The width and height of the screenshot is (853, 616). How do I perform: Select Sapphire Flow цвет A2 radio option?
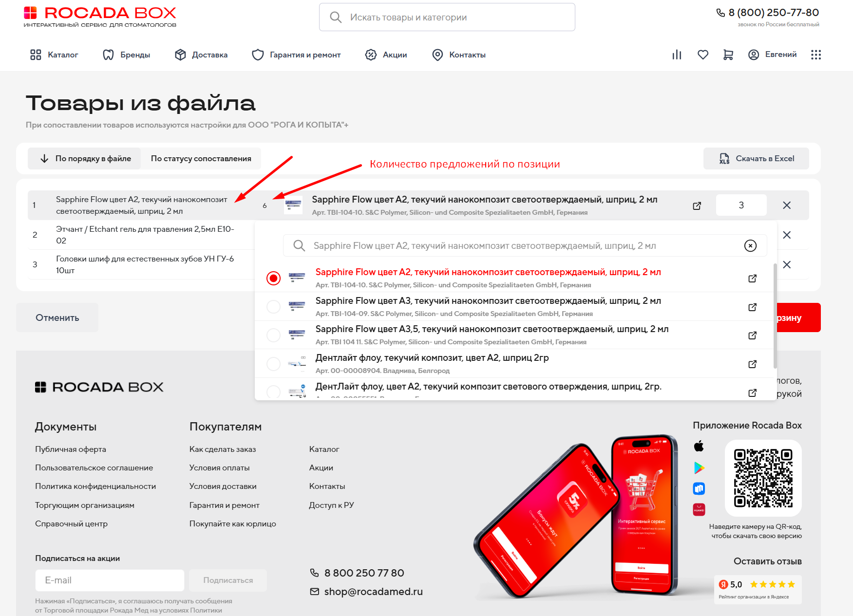273,278
